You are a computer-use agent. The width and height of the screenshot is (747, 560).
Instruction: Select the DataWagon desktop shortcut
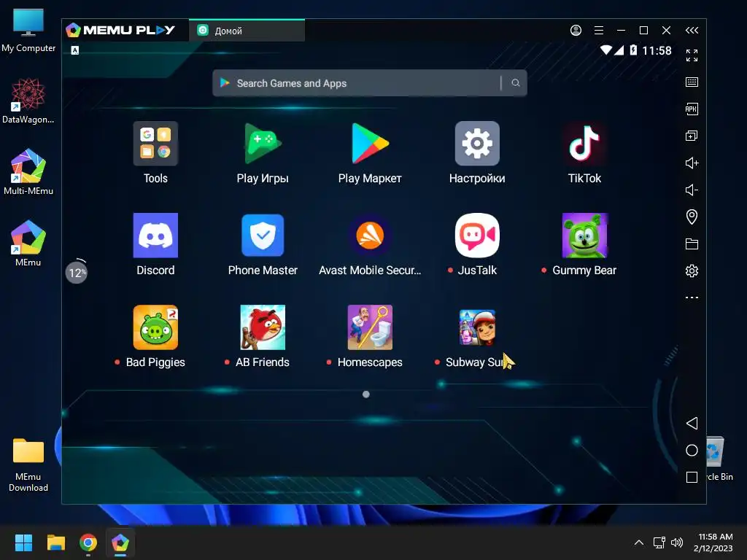pos(28,101)
